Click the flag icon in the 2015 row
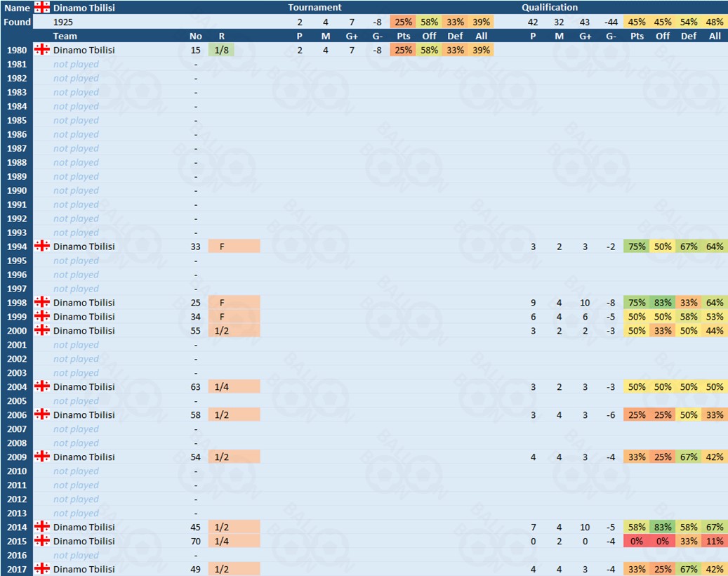The width and height of the screenshot is (728, 576). pos(42,542)
